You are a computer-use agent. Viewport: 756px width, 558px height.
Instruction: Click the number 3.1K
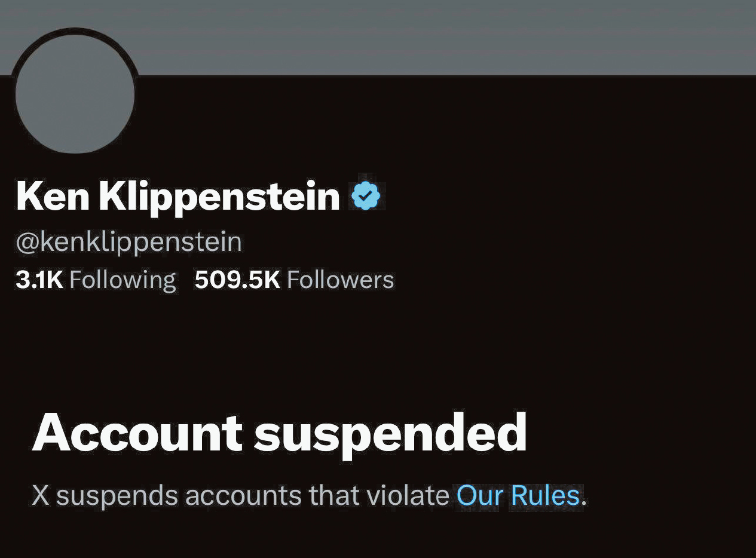39,280
